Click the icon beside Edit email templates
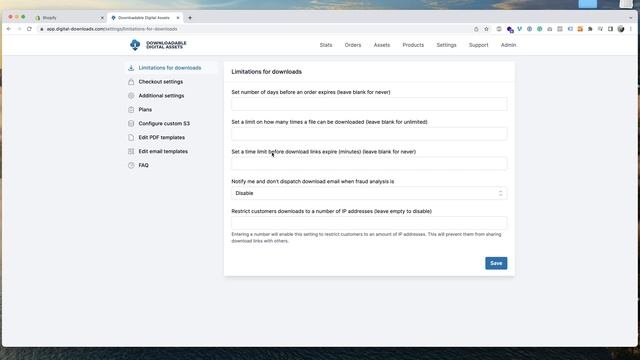 (131, 151)
